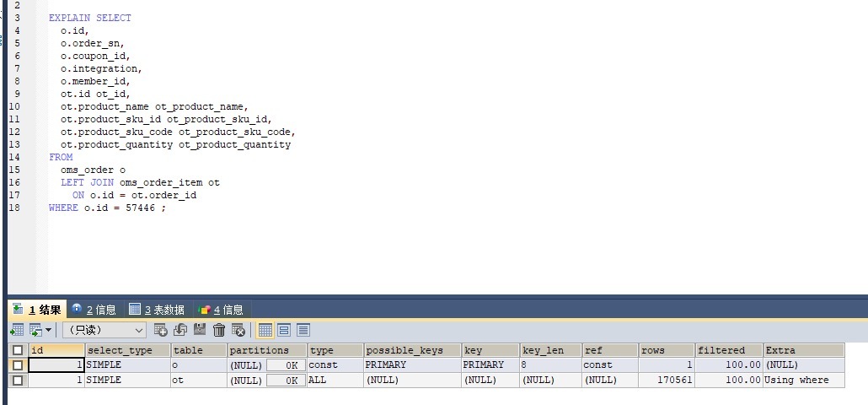Switch to grid view mode icon

(265, 330)
